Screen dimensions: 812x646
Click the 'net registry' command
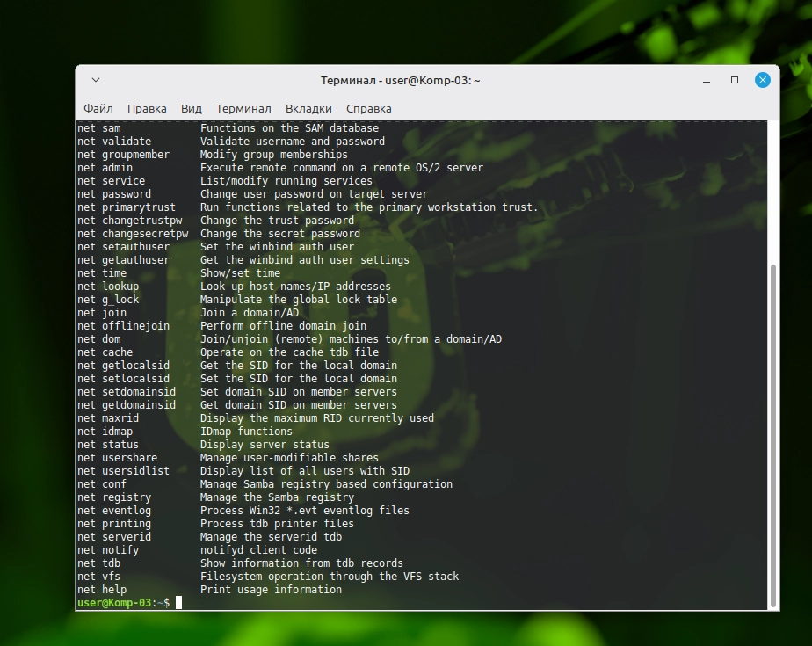114,497
